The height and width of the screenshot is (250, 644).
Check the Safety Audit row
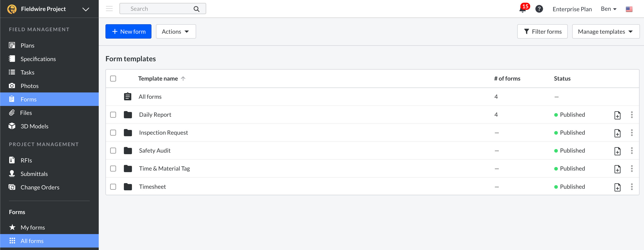[x=113, y=151]
